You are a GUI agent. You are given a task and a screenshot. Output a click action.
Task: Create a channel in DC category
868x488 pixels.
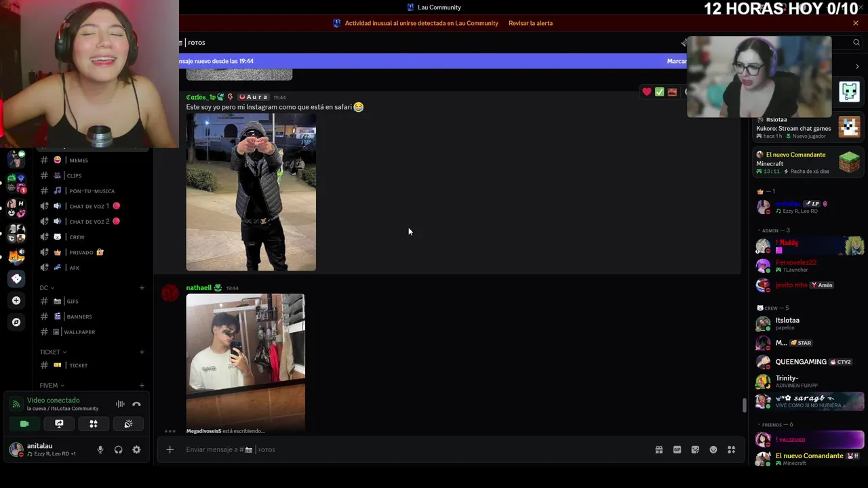click(x=142, y=288)
